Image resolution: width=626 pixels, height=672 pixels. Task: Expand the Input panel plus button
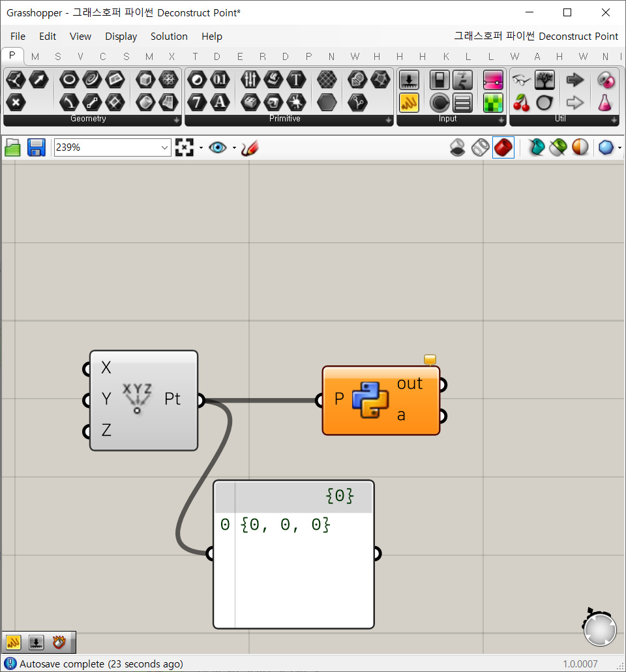click(x=501, y=121)
